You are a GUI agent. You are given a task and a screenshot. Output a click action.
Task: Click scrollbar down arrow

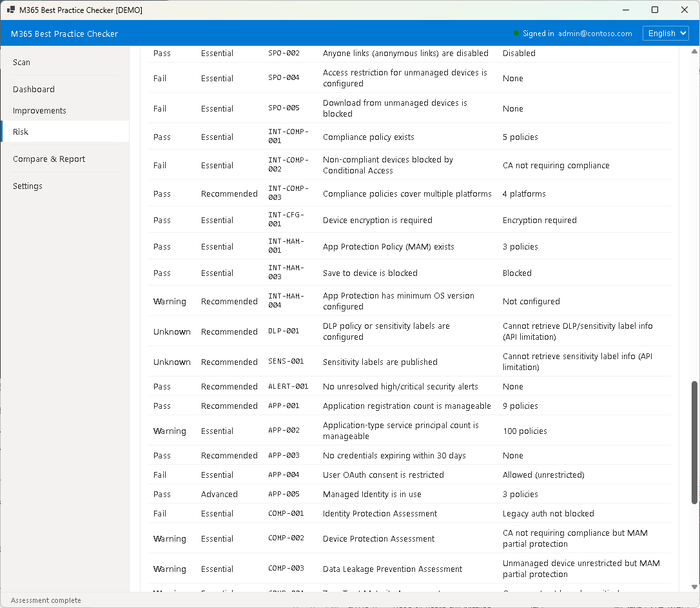[x=694, y=588]
